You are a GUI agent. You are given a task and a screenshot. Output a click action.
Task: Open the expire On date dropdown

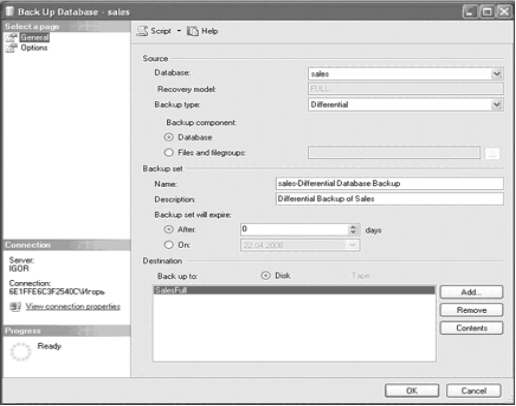click(x=352, y=245)
